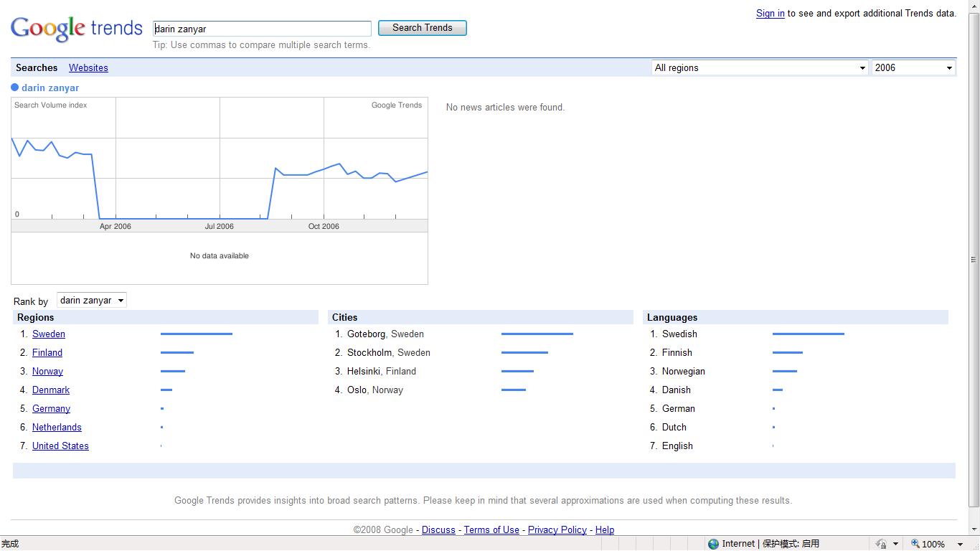The height and width of the screenshot is (551, 980).
Task: Click the 'German' language entry
Action: point(679,408)
